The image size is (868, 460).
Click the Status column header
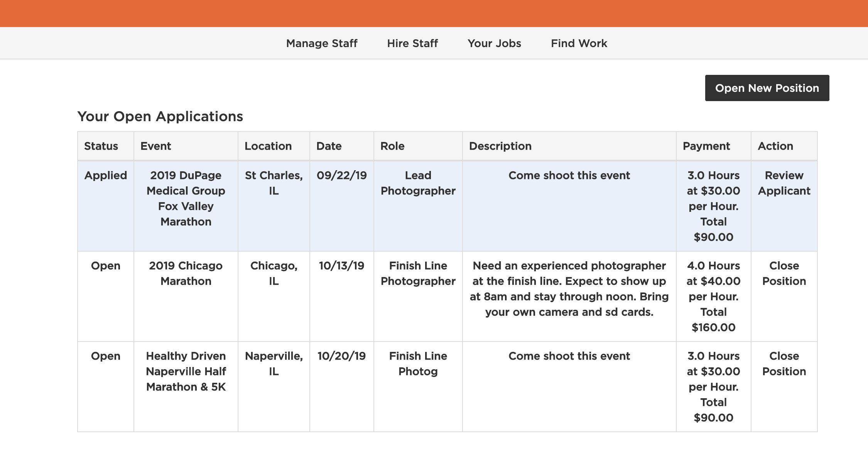tap(101, 146)
